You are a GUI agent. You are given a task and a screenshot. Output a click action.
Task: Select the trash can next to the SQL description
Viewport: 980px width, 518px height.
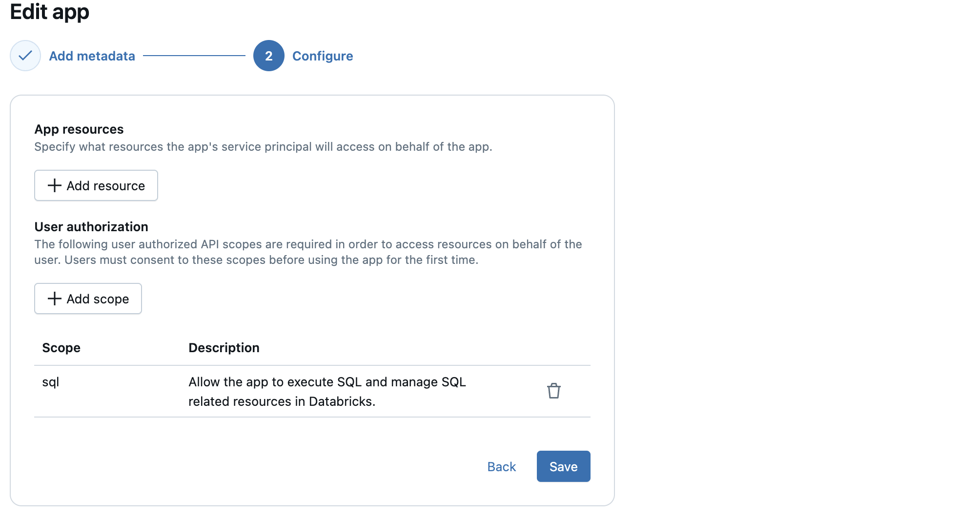[x=554, y=391]
